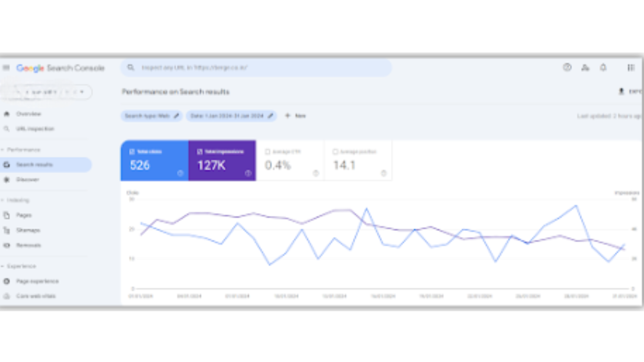The height and width of the screenshot is (362, 644).
Task: Click the Overview home icon
Action: [6, 114]
